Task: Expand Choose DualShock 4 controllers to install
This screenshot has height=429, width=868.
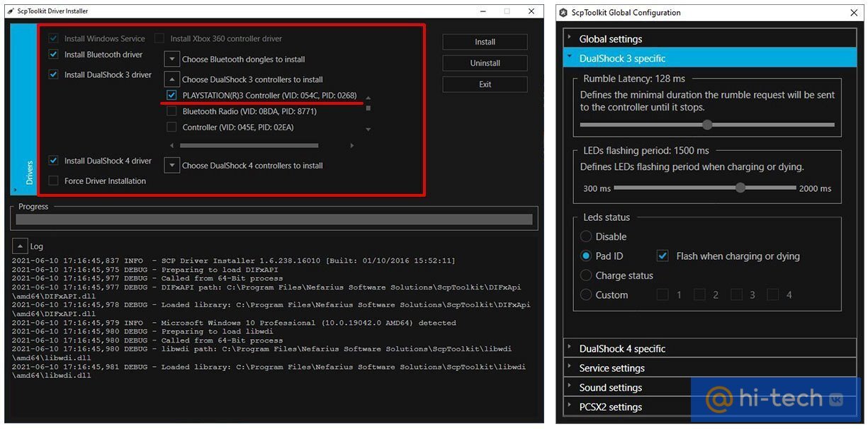Action: coord(171,165)
